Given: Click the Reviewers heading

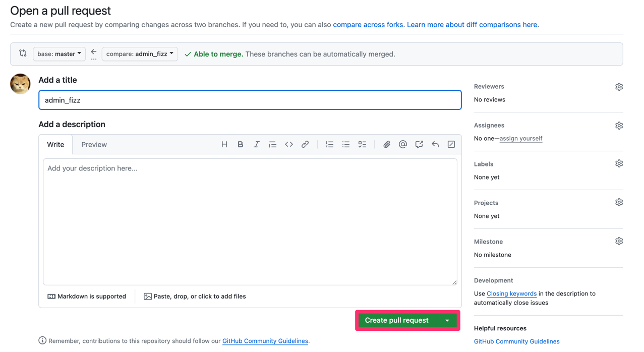Looking at the screenshot, I should point(489,87).
